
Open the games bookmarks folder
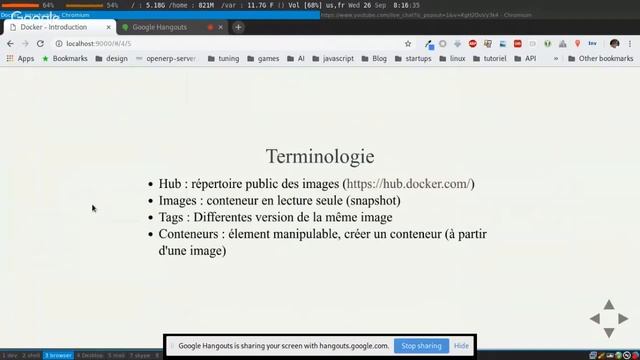[263, 58]
